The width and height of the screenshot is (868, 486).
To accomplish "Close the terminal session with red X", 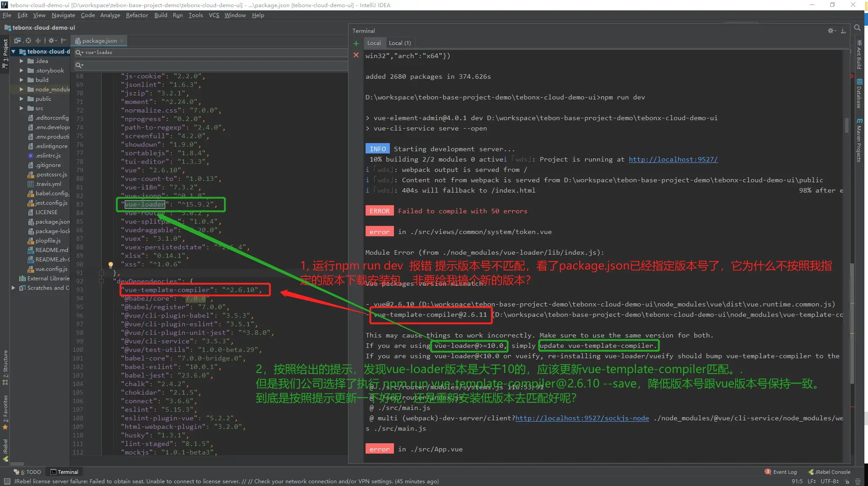I will point(356,55).
